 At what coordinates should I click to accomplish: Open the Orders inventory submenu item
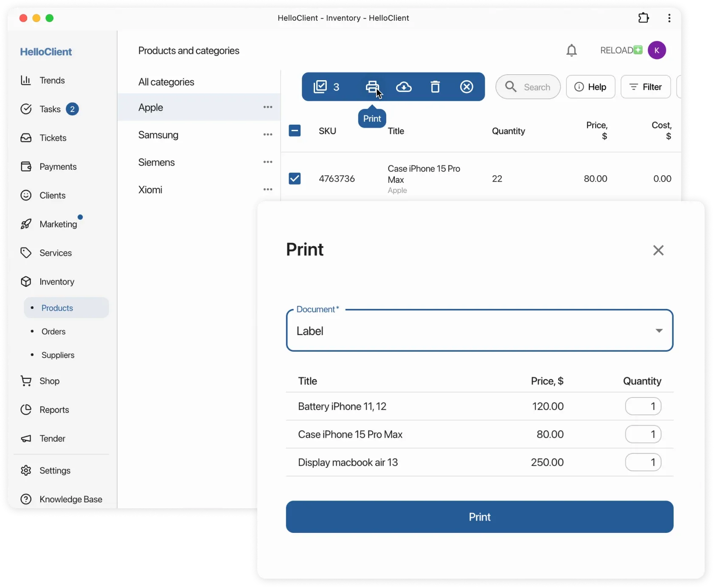(53, 332)
